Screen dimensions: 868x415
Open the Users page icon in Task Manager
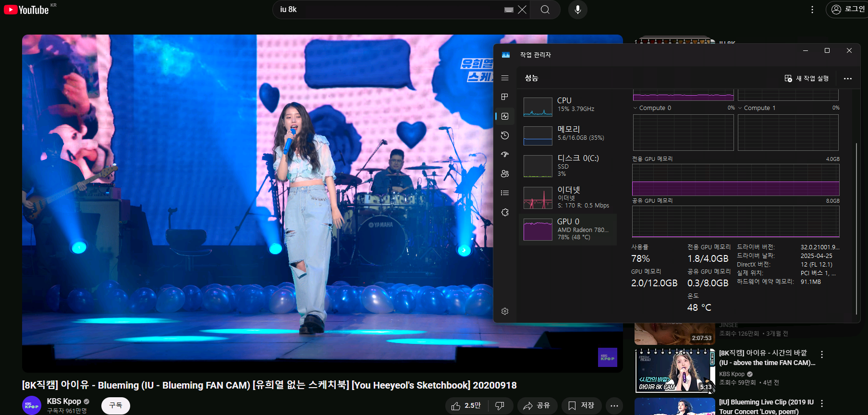pos(504,174)
